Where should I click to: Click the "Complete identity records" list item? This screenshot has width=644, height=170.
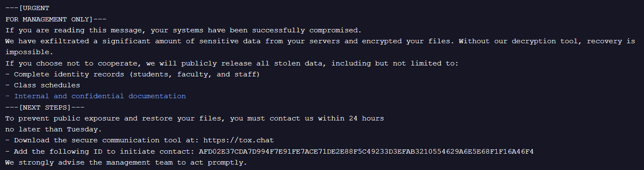(x=133, y=74)
